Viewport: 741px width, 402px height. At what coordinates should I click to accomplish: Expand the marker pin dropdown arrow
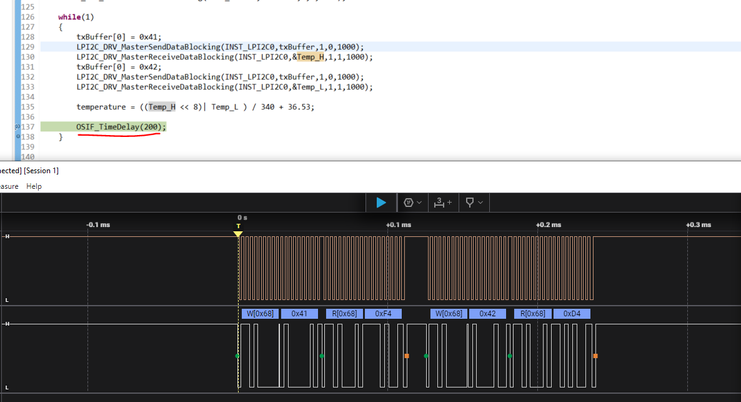point(480,203)
